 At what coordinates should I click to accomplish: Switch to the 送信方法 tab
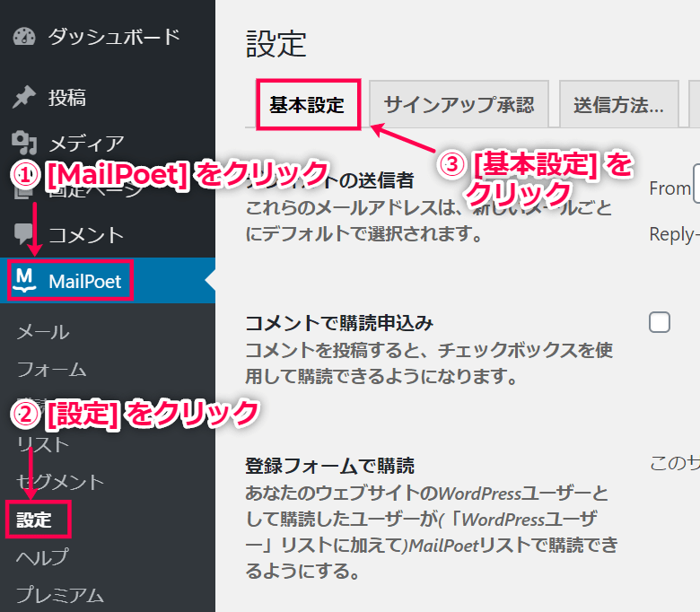[x=618, y=105]
